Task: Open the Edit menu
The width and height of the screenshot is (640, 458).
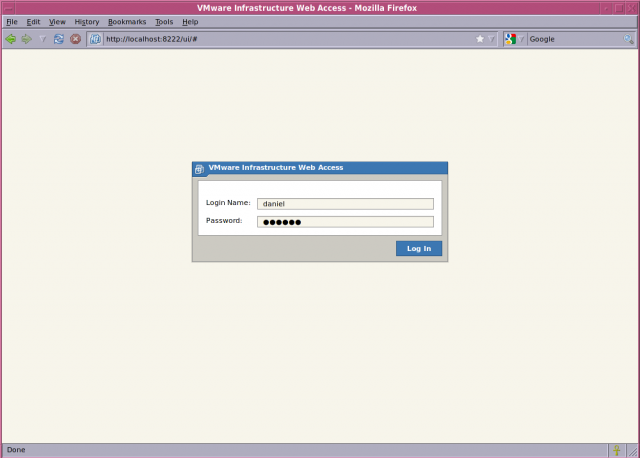Action: 33,22
